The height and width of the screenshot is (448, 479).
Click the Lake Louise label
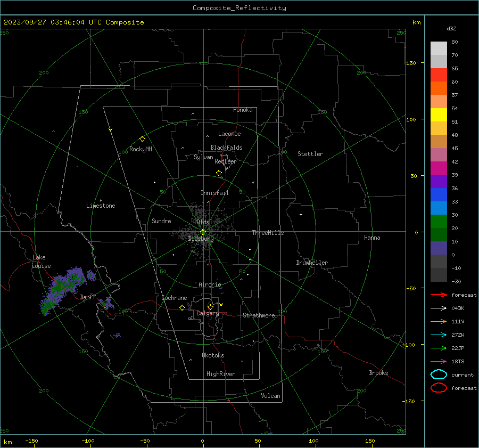(41, 262)
